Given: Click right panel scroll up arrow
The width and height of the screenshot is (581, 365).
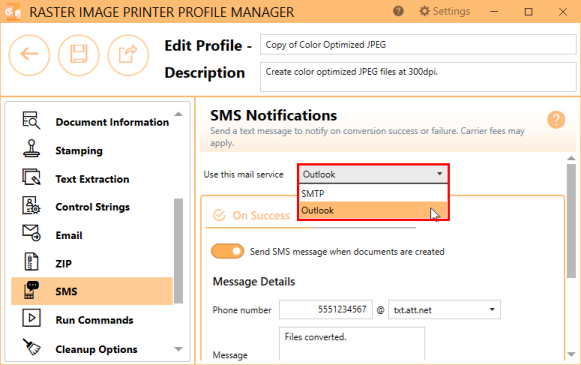Looking at the screenshot, I should pyautogui.click(x=571, y=158).
